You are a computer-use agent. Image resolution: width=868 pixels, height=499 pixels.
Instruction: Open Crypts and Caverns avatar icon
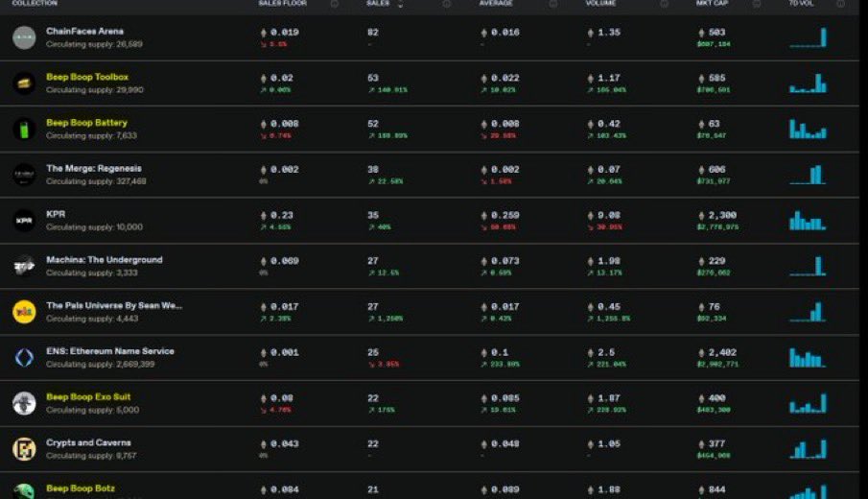point(24,449)
